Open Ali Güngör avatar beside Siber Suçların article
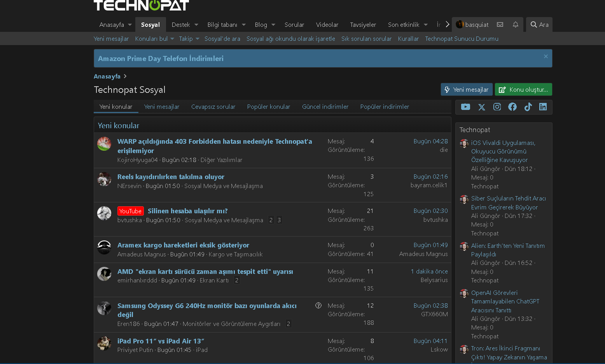This screenshot has height=364, width=605. (464, 199)
